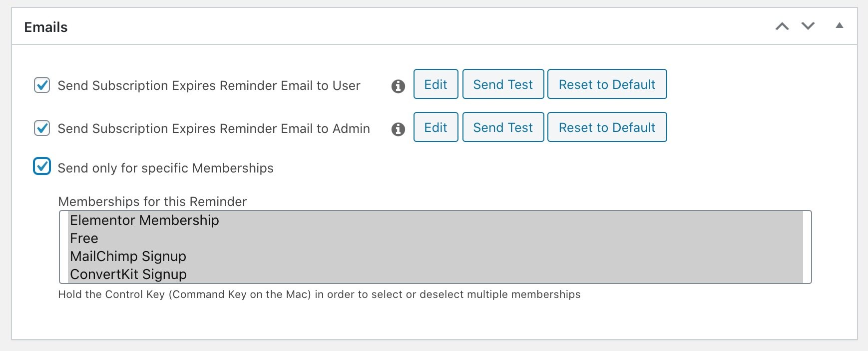This screenshot has width=868, height=351.
Task: Toggle Send only for specific Memberships
Action: click(42, 166)
